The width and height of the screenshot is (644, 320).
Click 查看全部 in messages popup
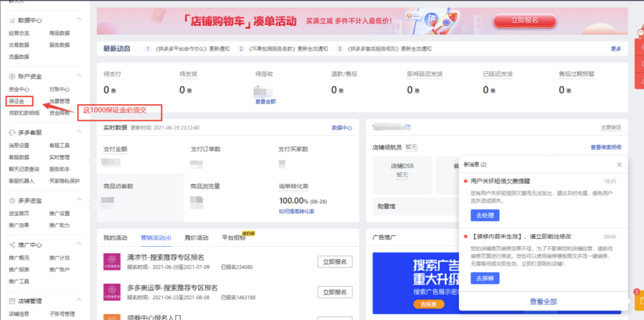tap(543, 301)
